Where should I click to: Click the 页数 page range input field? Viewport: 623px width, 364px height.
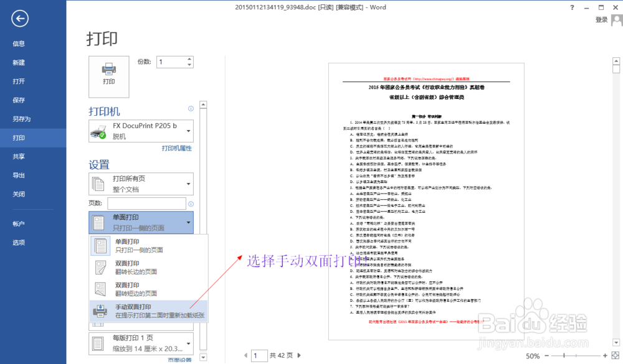(x=146, y=203)
